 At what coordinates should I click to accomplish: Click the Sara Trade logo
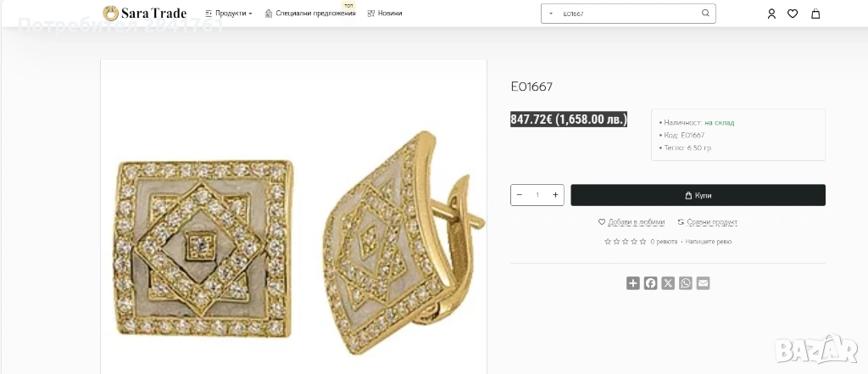pos(144,14)
